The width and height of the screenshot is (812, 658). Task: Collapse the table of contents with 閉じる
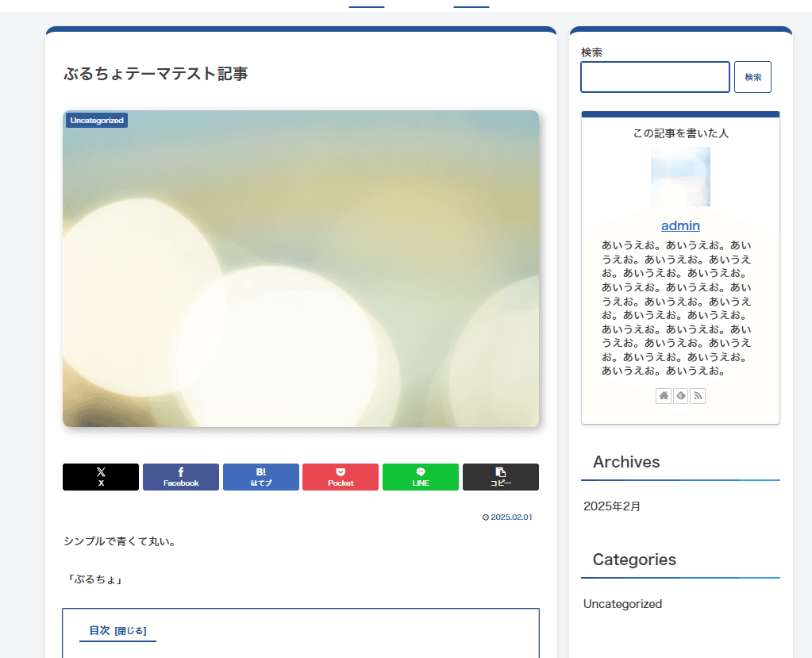pyautogui.click(x=130, y=631)
